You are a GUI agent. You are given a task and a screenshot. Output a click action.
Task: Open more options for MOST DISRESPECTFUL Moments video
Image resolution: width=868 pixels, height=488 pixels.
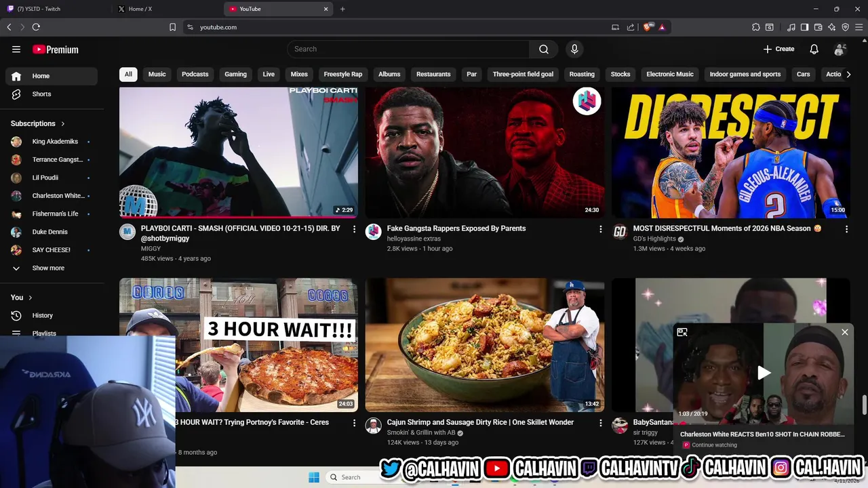pyautogui.click(x=846, y=229)
